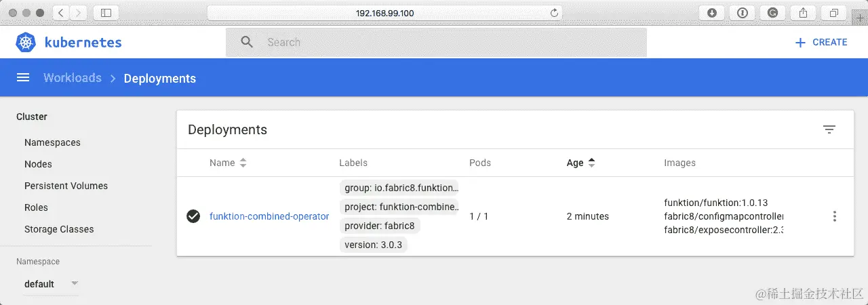The height and width of the screenshot is (305, 868).
Task: Sort deployments by Name column
Action: click(229, 163)
